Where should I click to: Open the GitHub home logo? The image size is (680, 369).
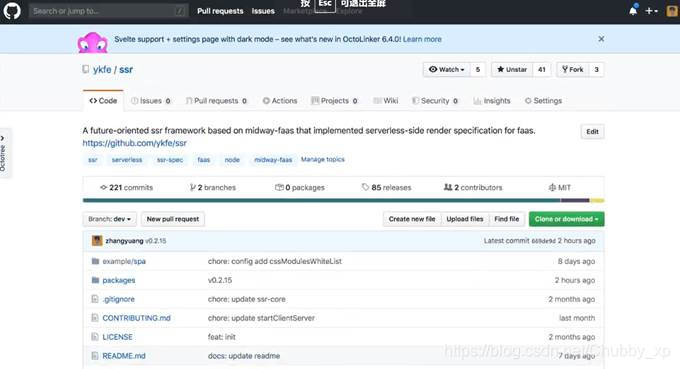[x=12, y=11]
